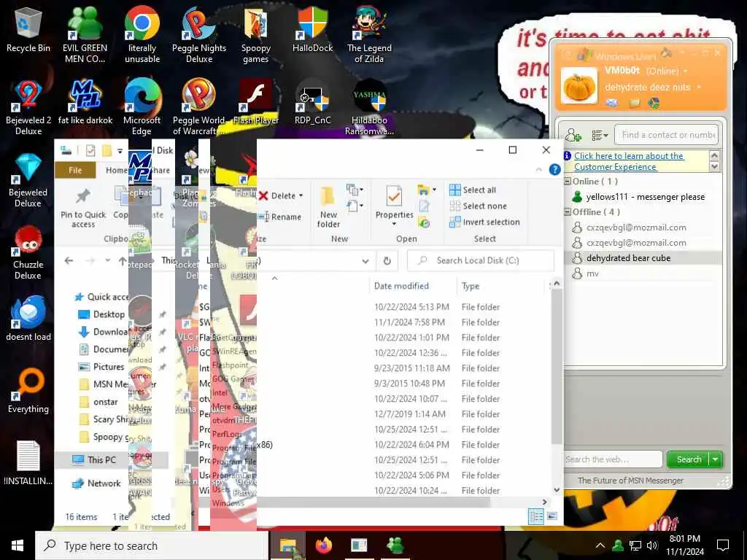Click Add a contact icon in Messenger
This screenshot has height=560, width=747.
[573, 135]
